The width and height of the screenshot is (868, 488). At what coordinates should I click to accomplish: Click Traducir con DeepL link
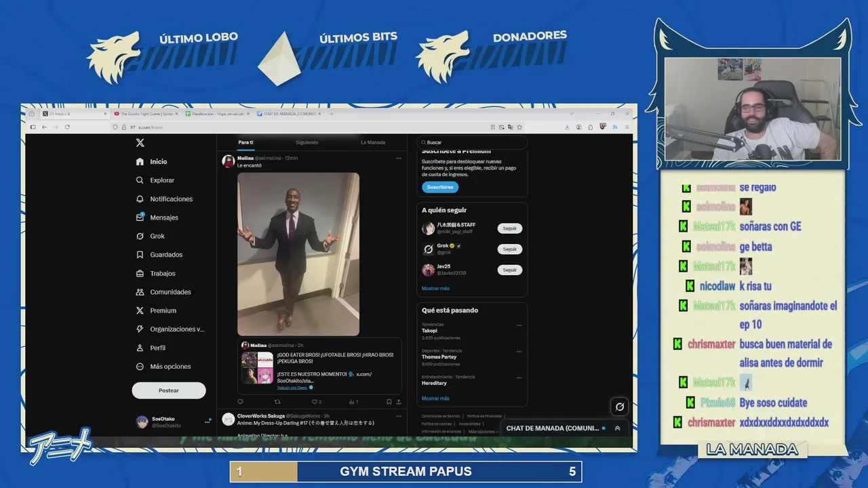[292, 388]
